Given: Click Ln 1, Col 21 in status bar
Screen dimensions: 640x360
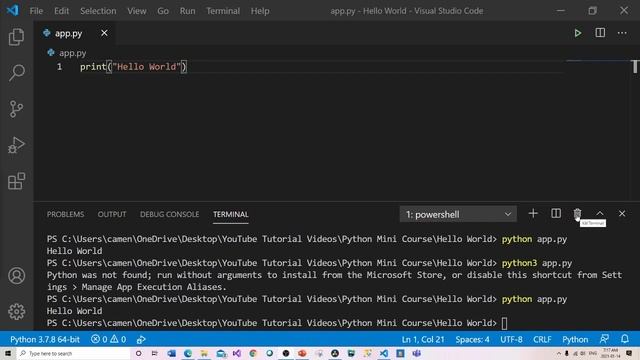Looking at the screenshot, I should (423, 340).
